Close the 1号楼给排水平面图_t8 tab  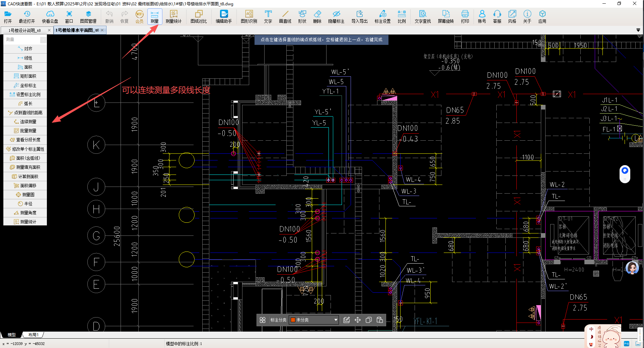pyautogui.click(x=102, y=30)
